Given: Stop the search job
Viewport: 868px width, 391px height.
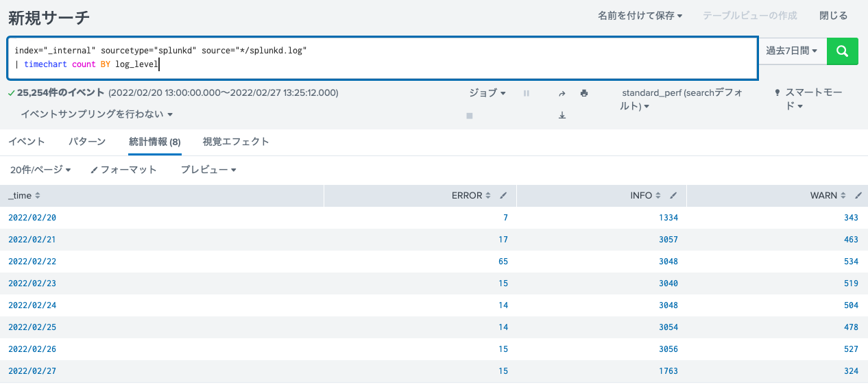Looking at the screenshot, I should pos(470,116).
